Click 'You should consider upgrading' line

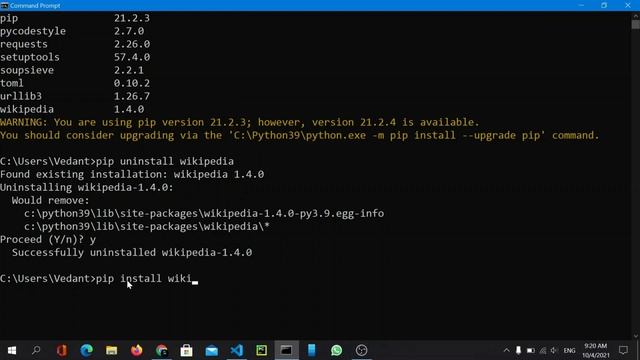click(300, 135)
